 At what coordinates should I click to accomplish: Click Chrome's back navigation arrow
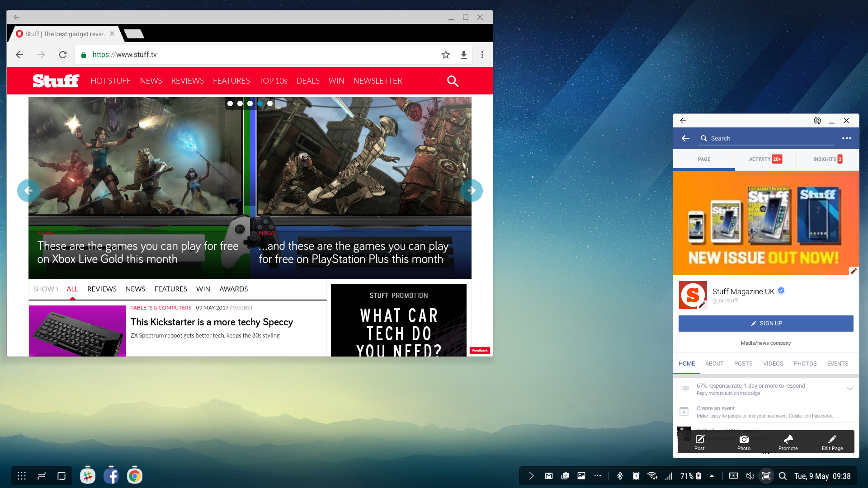click(19, 55)
